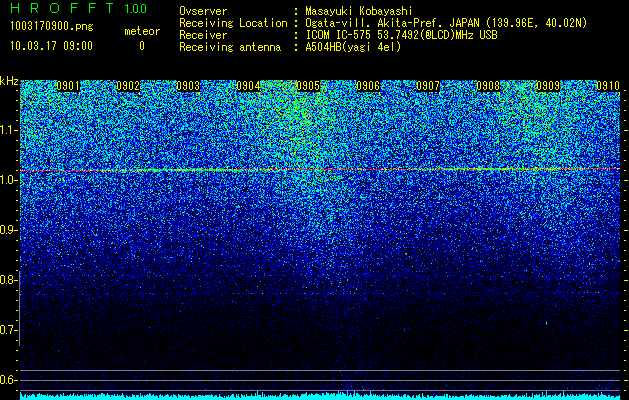Click the 0907 time marker label
629x400 pixels.
pyautogui.click(x=428, y=86)
